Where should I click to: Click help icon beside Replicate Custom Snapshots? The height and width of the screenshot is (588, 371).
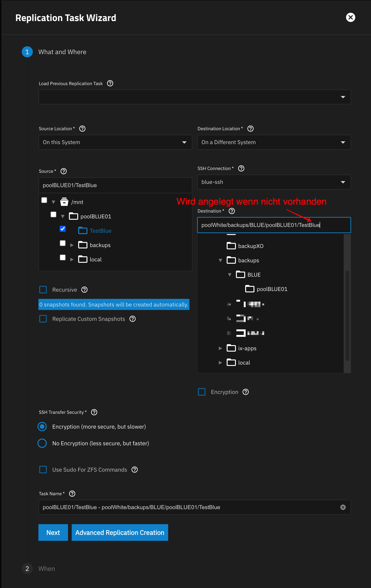[133, 319]
